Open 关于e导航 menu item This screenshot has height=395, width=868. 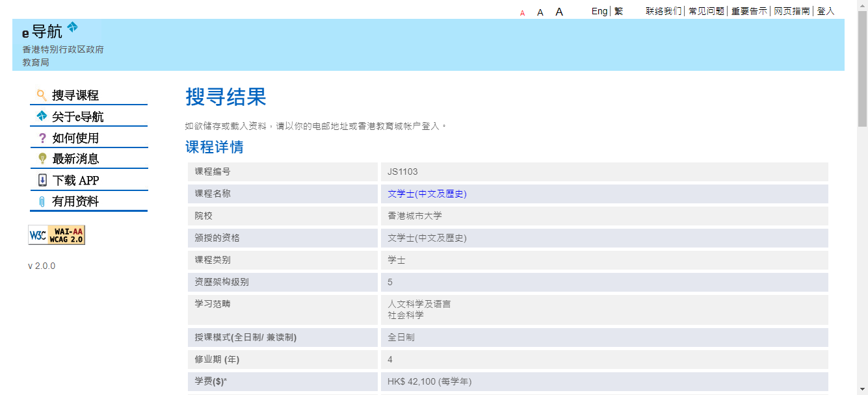[x=78, y=117]
